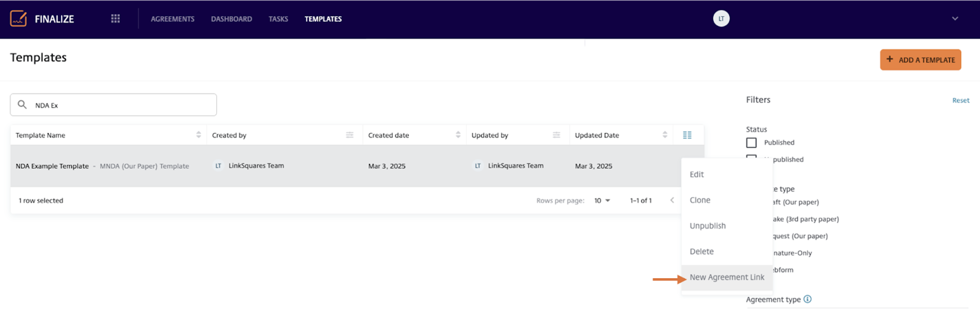Expand the top-right account chevron

point(955,19)
